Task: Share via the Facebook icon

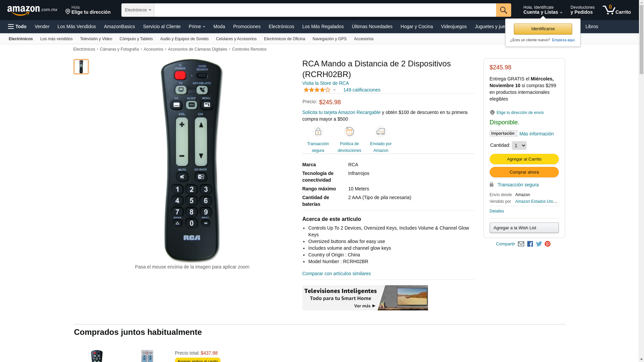Action: 530,244
